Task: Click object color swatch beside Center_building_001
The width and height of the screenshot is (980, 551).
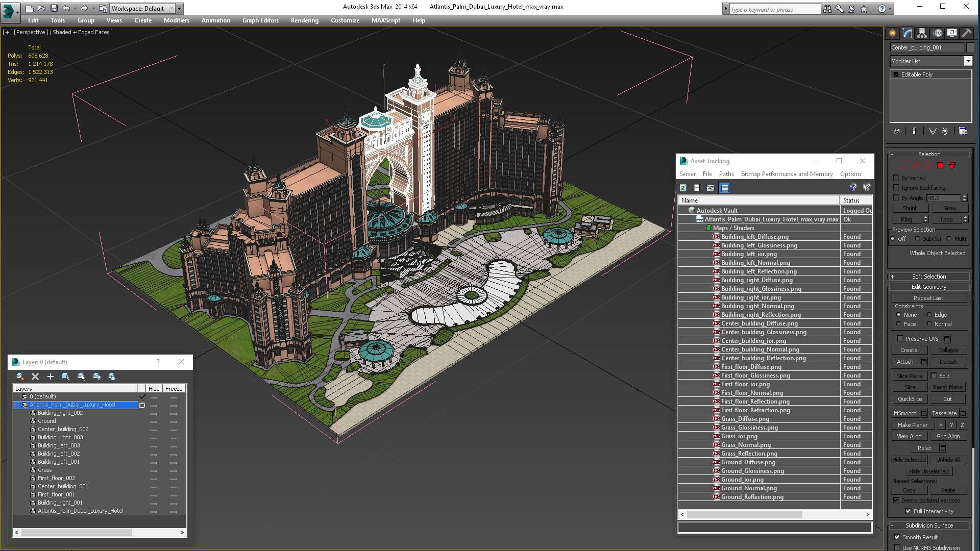Action: point(970,47)
